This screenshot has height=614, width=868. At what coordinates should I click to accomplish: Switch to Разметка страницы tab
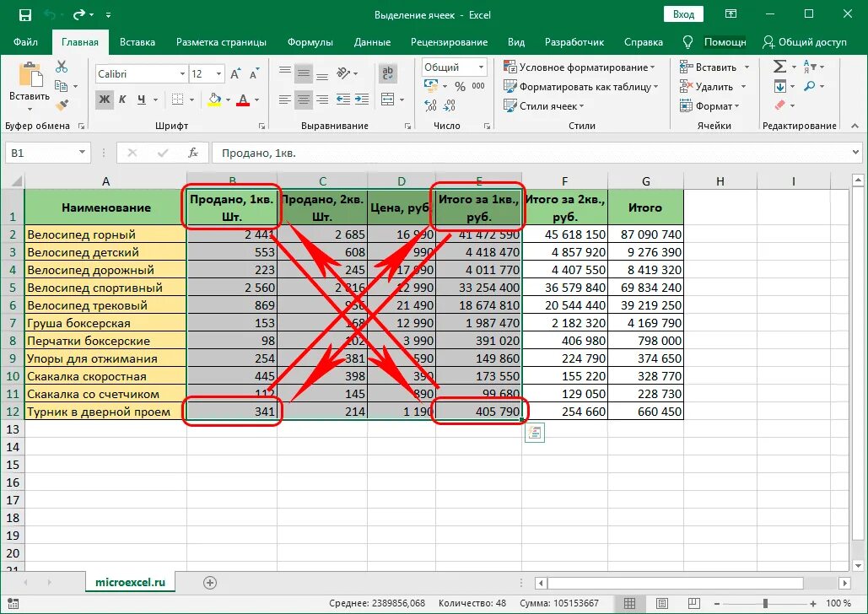221,42
